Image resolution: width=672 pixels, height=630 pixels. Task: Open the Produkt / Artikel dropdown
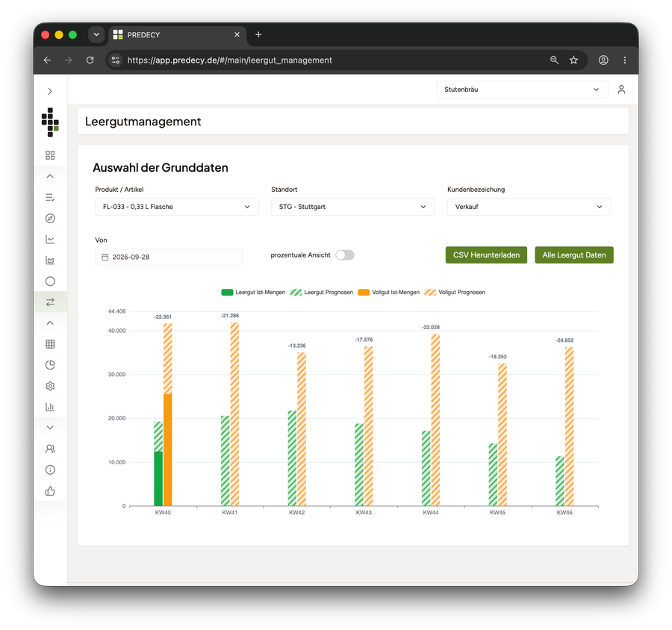click(176, 207)
